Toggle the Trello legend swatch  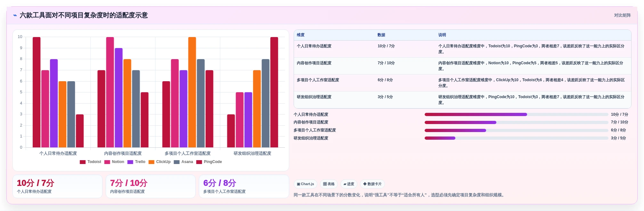pyautogui.click(x=130, y=162)
